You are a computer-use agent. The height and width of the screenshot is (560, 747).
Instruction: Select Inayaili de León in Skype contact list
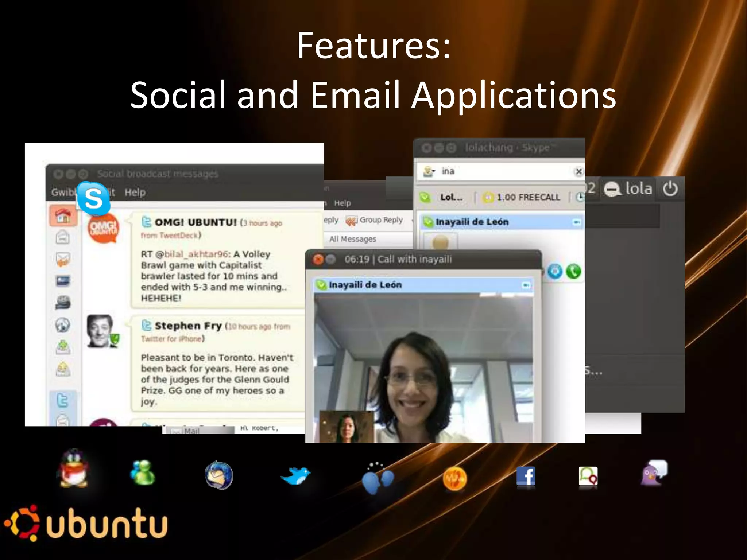click(502, 222)
